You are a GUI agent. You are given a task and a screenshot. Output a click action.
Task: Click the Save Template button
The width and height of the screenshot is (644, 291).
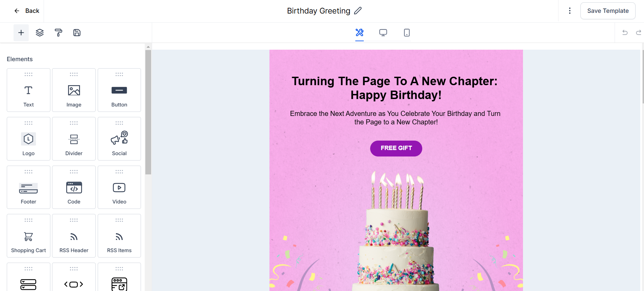pyautogui.click(x=608, y=11)
